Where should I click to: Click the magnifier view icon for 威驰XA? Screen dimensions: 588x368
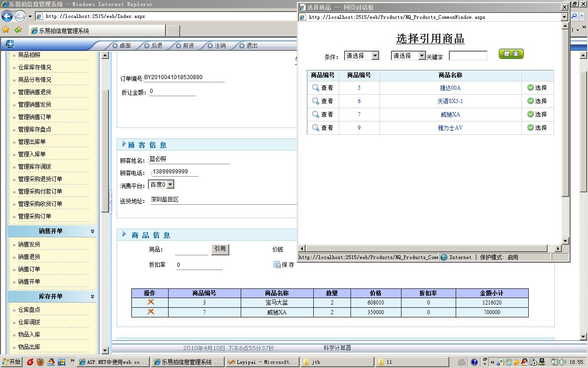tap(316, 114)
